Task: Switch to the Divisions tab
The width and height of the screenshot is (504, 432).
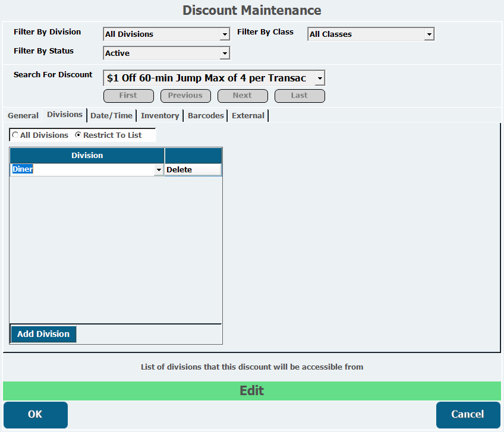Action: 65,115
